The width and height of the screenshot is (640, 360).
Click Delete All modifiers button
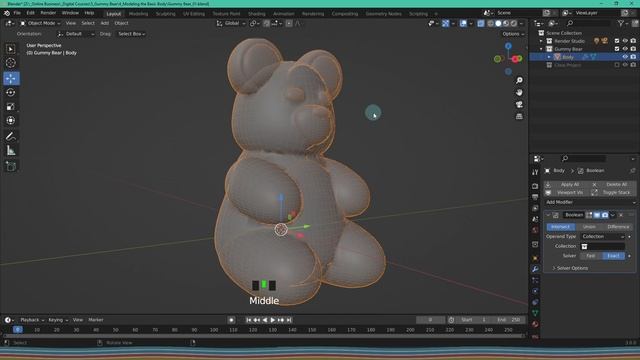pos(613,184)
